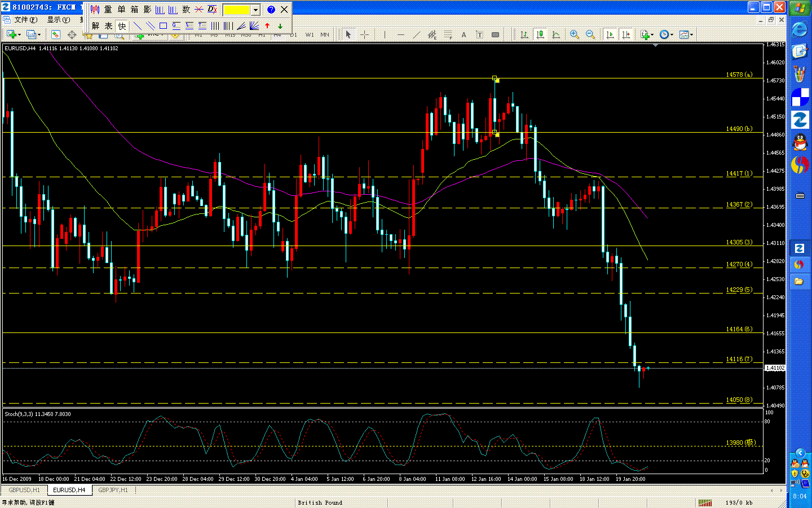Select the D1 timeframe
The width and height of the screenshot is (812, 508).
(293, 35)
